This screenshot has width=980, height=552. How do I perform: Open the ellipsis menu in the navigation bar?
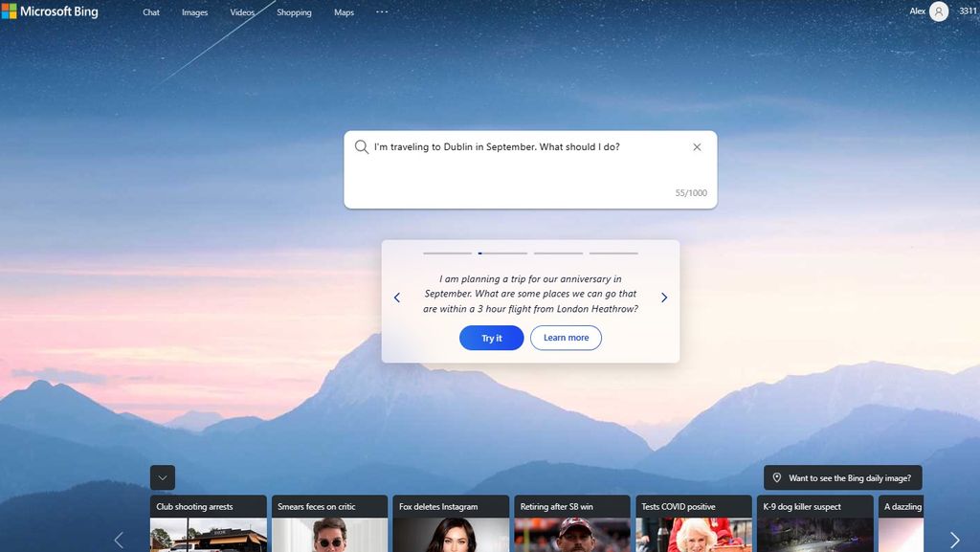382,11
